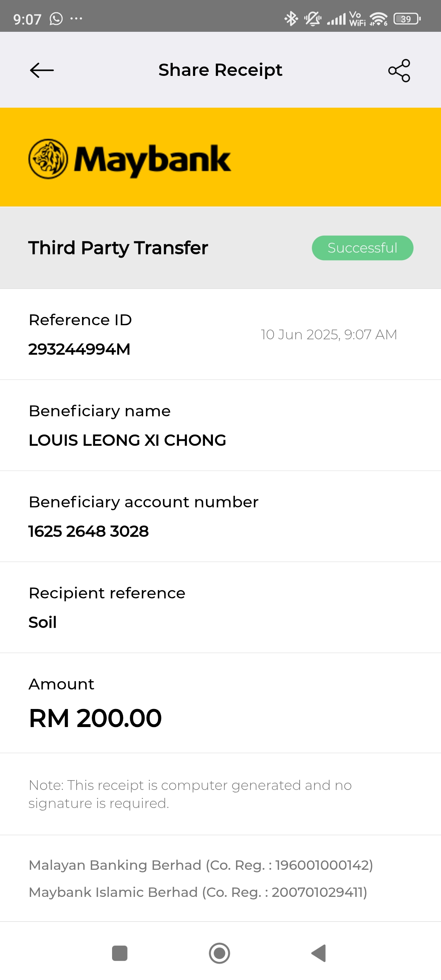The width and height of the screenshot is (441, 980).
Task: Tap the green Successful status badge
Action: [x=362, y=248]
